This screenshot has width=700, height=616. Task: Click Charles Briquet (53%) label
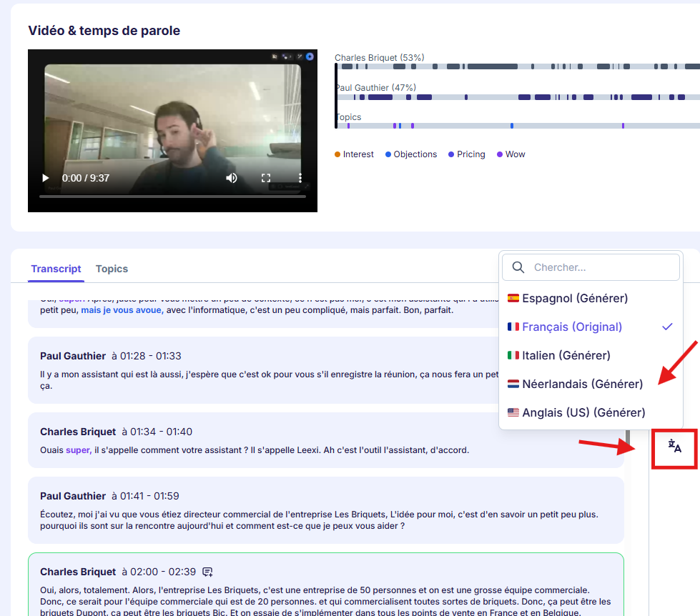point(380,58)
